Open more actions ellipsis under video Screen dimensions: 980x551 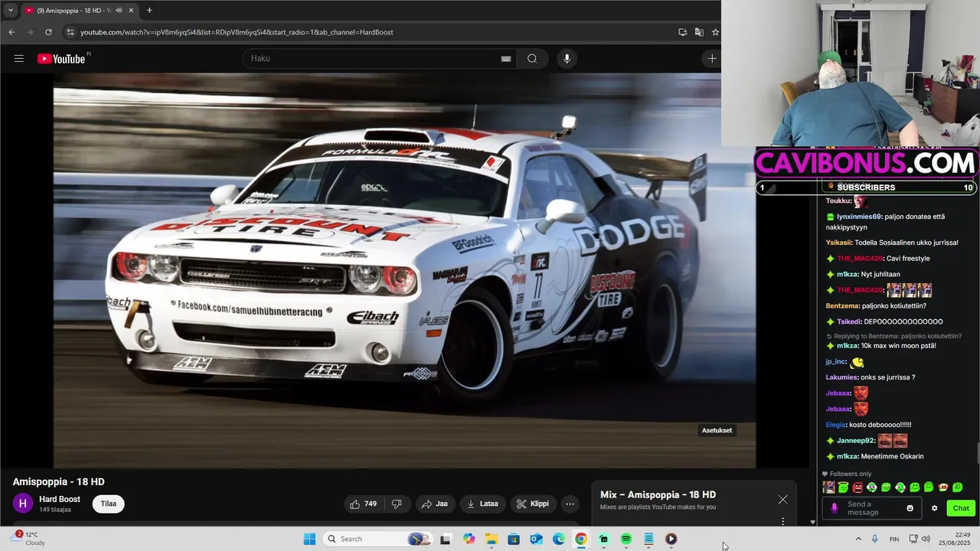(x=570, y=504)
